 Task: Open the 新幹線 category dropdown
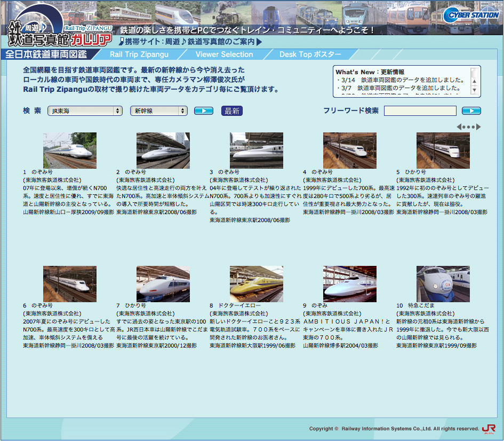coord(159,111)
